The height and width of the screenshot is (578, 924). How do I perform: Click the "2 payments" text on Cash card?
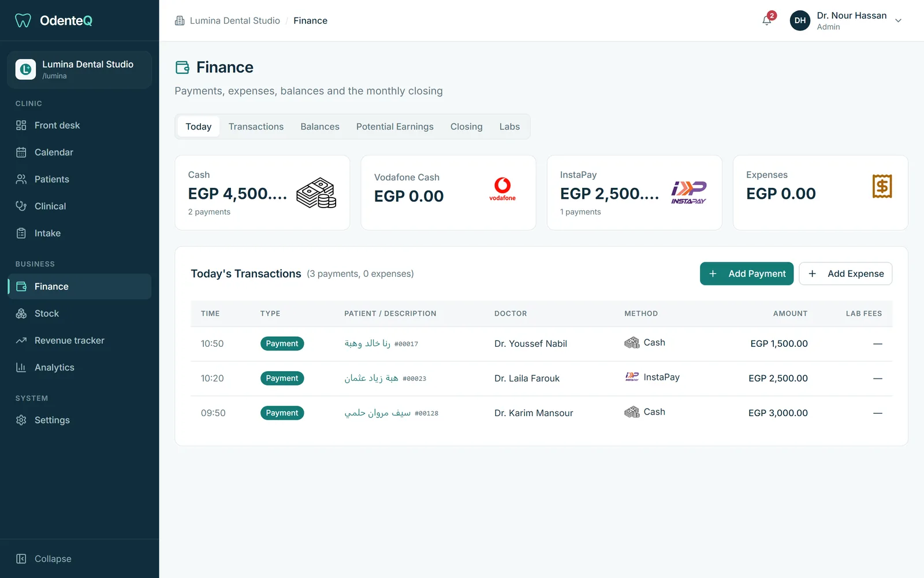tap(209, 212)
